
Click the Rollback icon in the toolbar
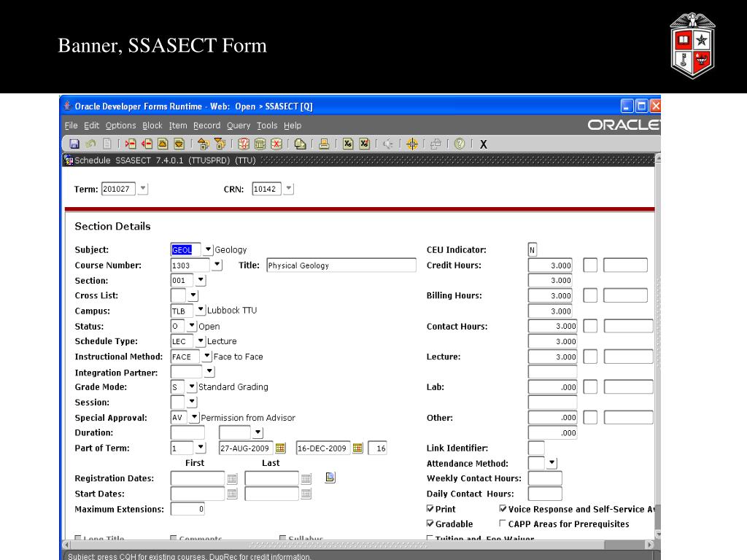pyautogui.click(x=90, y=144)
